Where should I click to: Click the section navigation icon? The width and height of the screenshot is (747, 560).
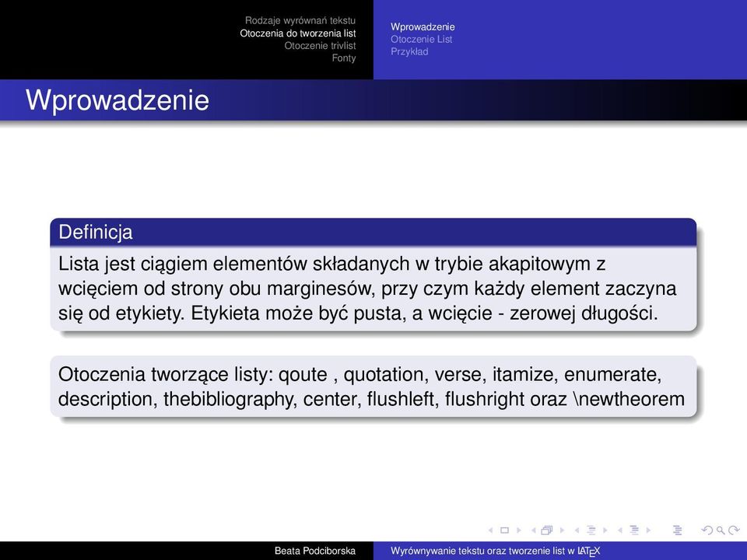pyautogui.click(x=635, y=530)
